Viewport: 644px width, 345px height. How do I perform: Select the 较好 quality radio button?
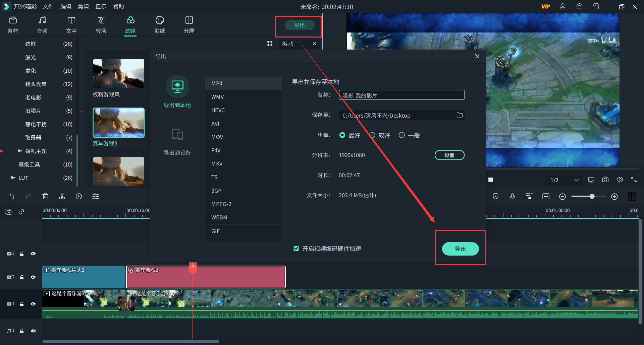pyautogui.click(x=372, y=135)
